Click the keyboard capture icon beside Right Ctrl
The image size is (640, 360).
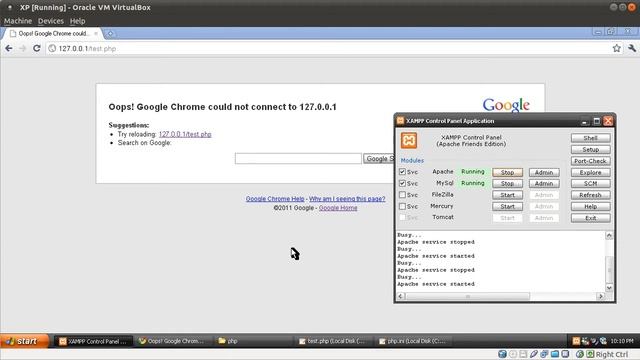click(x=590, y=354)
